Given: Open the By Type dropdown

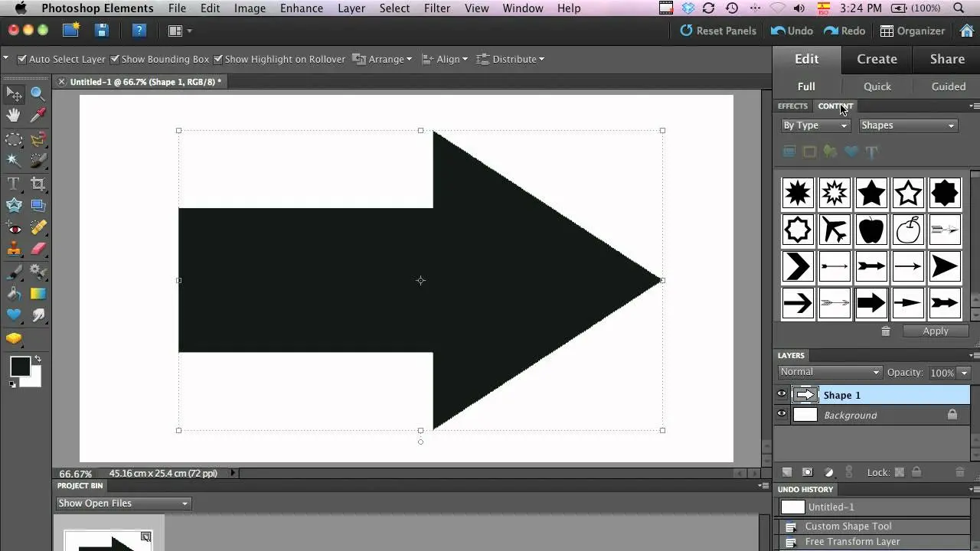Looking at the screenshot, I should pyautogui.click(x=815, y=126).
